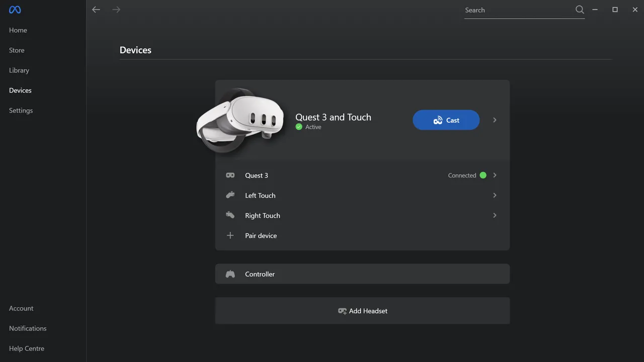
Task: Click the gamepad icon in the Controller row
Action: coord(230,274)
